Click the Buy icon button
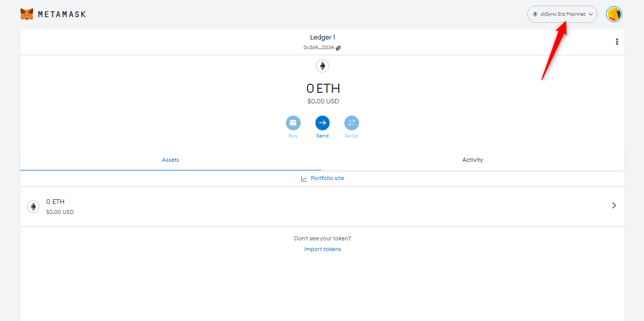The width and height of the screenshot is (644, 321). coord(293,123)
